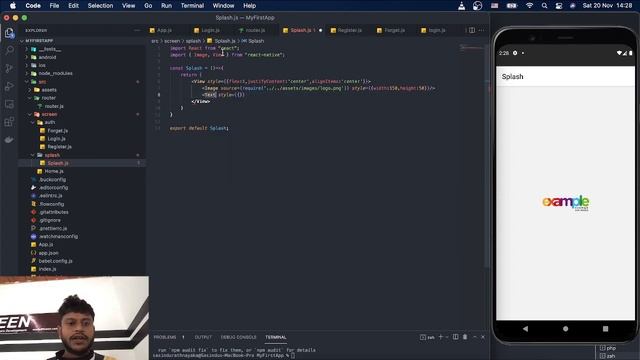Open babel.config.js in the file tree
Screen dimensions: 640x360
tap(56, 261)
